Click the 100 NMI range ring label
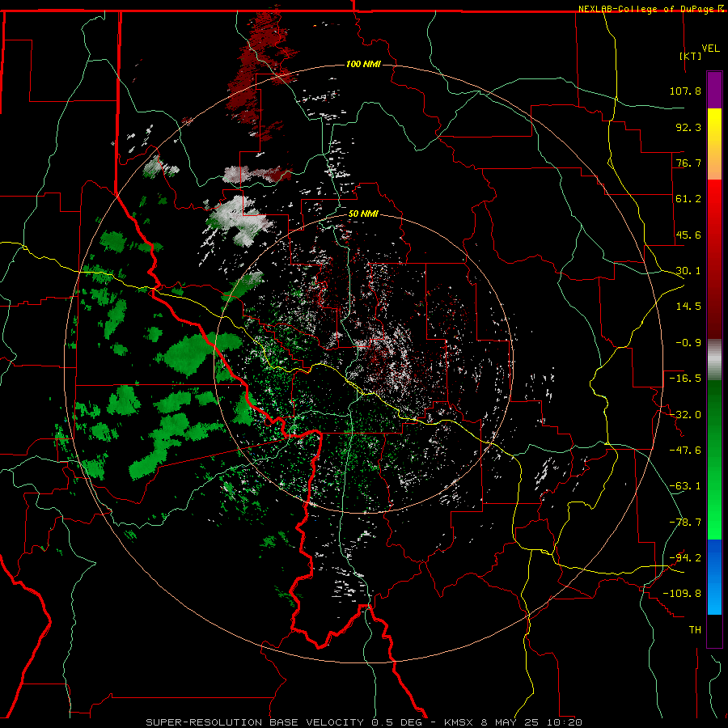Screen dimensions: 728x728 363,64
